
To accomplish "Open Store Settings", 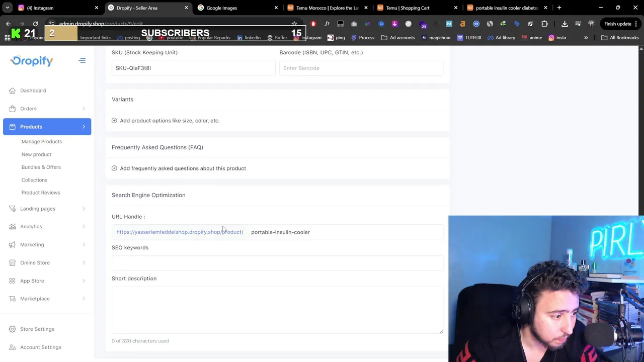I will click(x=37, y=329).
